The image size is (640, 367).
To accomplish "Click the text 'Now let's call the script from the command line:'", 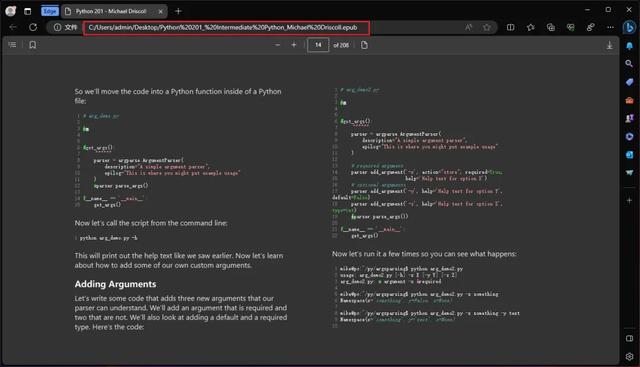I will coord(151,223).
